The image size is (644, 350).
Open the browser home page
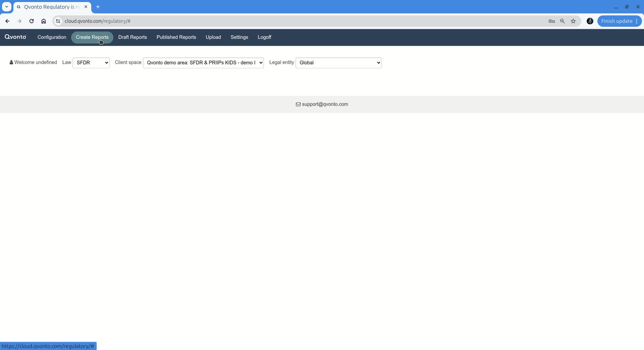[43, 21]
